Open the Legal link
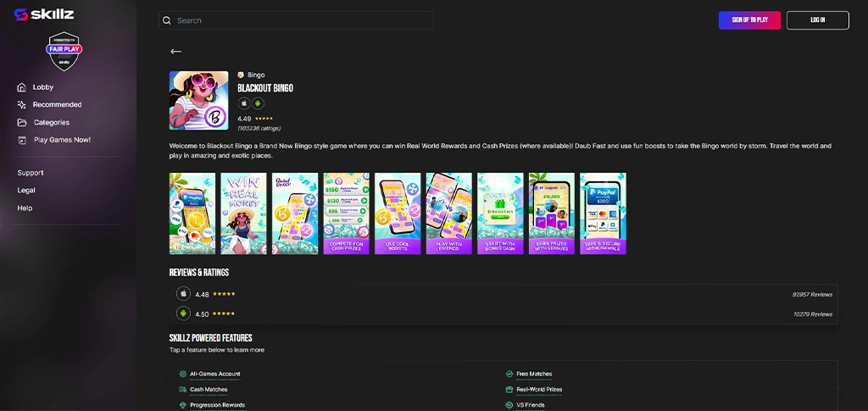Image resolution: width=868 pixels, height=411 pixels. 26,191
